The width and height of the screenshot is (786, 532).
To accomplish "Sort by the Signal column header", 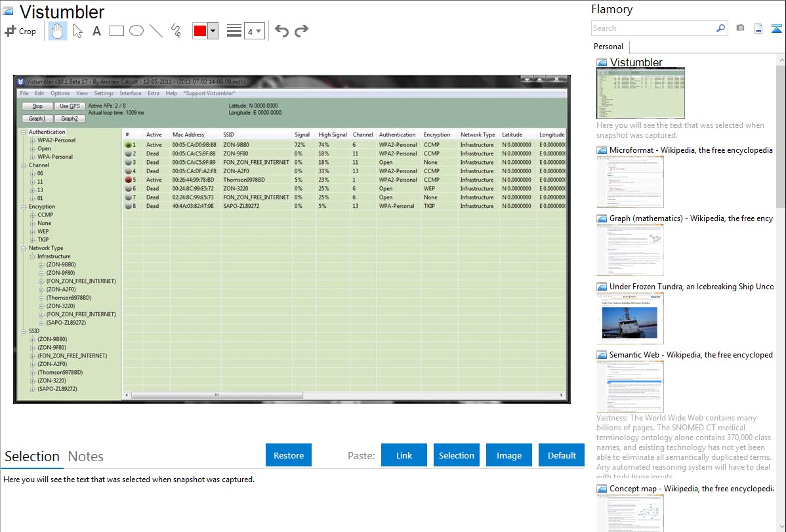I will click(302, 134).
